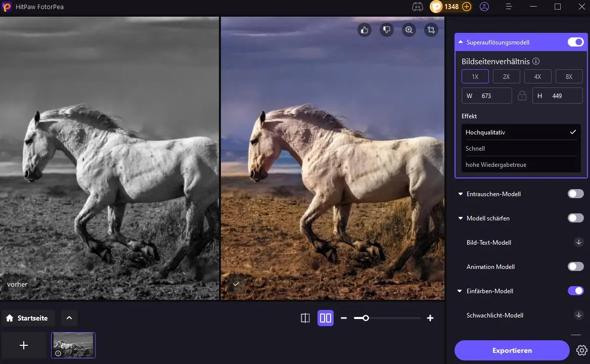590x364 pixels.
Task: Lock the width-height aspect ratio
Action: (x=522, y=96)
